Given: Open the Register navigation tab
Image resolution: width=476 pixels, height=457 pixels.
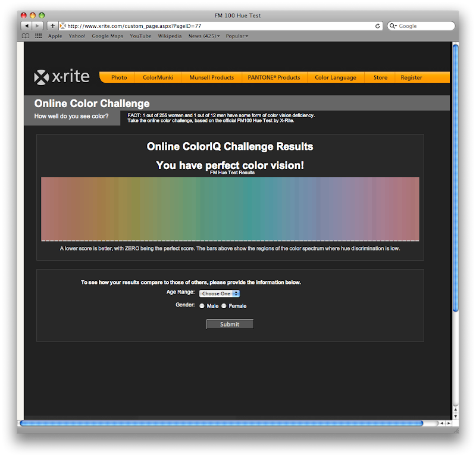Looking at the screenshot, I should point(411,77).
